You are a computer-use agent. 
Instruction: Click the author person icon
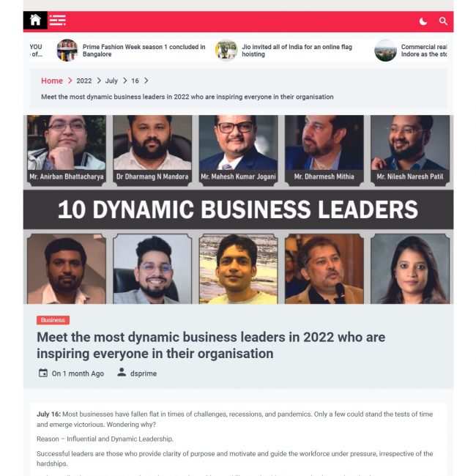[122, 372]
